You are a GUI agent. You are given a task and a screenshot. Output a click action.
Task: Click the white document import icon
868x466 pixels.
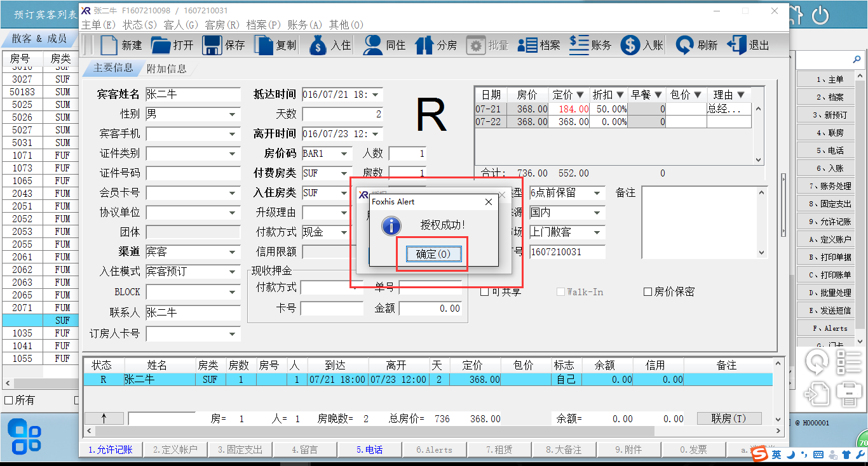click(x=817, y=394)
